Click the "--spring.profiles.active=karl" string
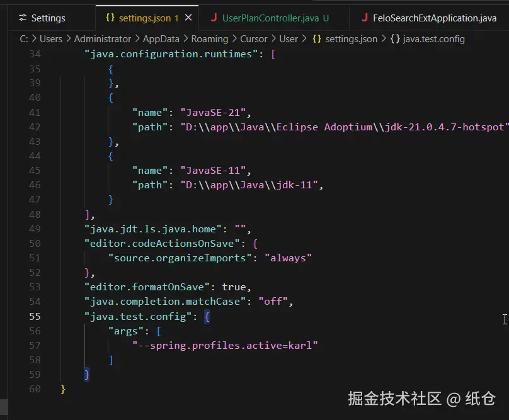 coord(225,345)
